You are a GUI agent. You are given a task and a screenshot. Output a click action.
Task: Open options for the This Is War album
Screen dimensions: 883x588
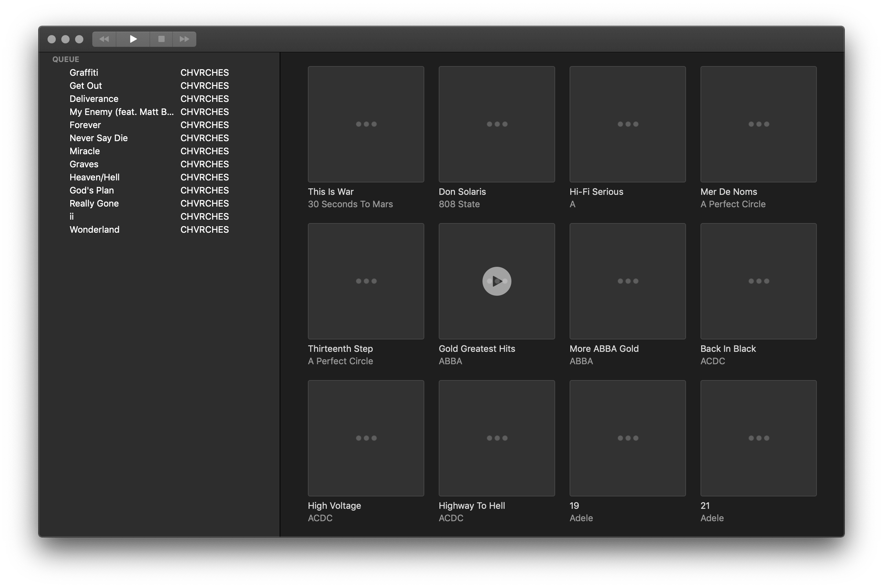[366, 124]
